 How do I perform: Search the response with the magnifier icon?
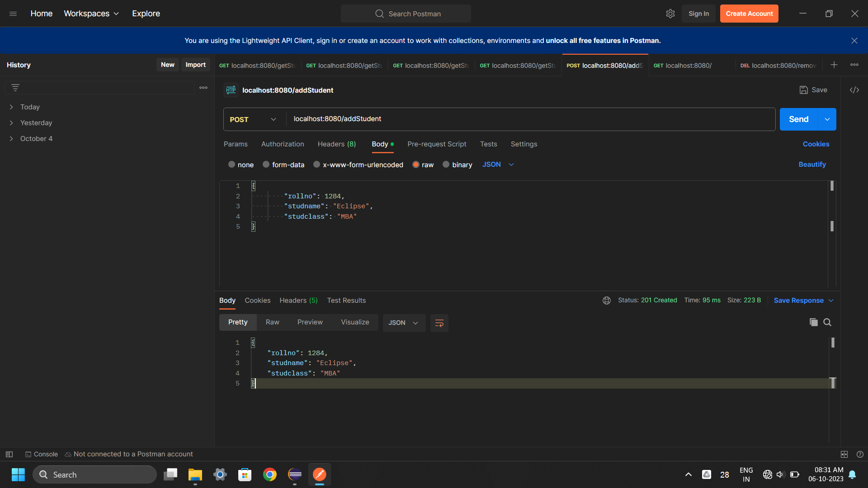pyautogui.click(x=827, y=322)
